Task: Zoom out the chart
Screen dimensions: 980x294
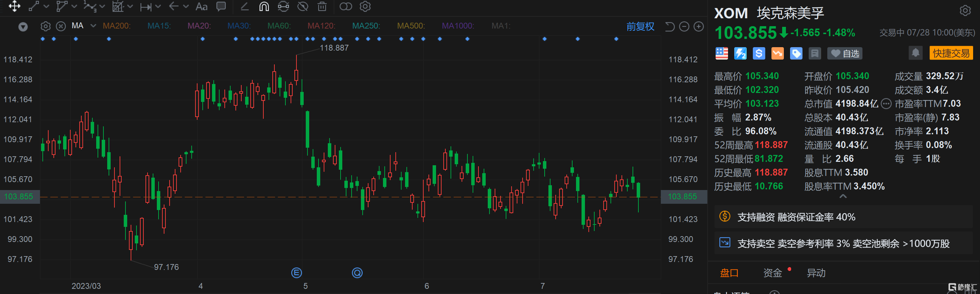Action: [684, 26]
